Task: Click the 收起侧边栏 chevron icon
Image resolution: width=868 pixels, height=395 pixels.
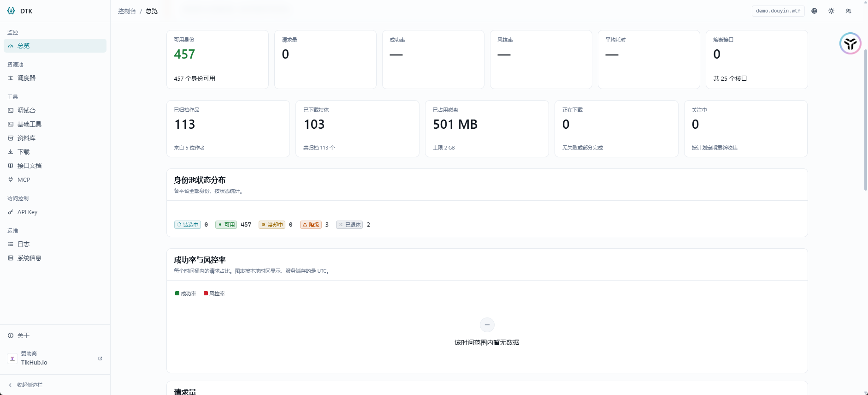Action: pos(10,385)
